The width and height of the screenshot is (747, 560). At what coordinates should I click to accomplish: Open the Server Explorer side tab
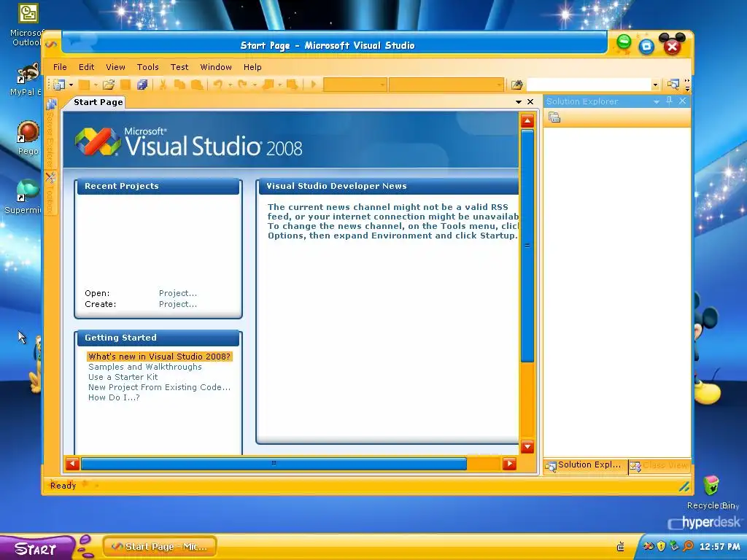[x=50, y=134]
